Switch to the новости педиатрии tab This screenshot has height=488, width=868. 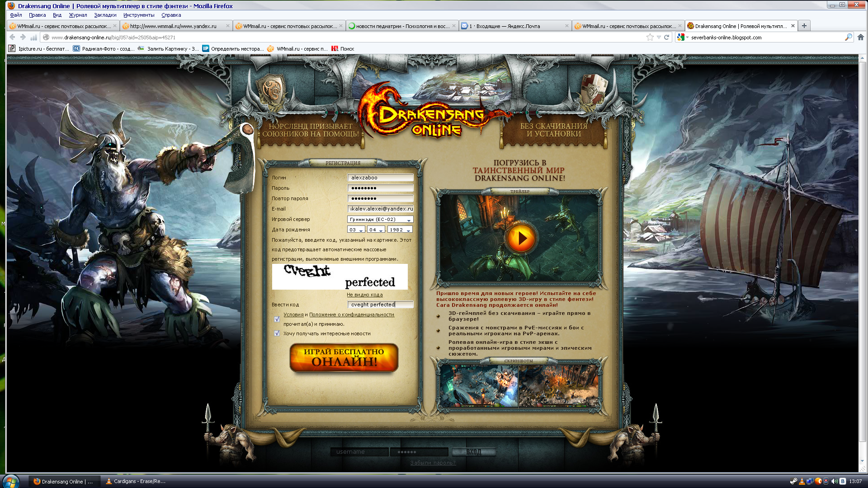point(402,26)
